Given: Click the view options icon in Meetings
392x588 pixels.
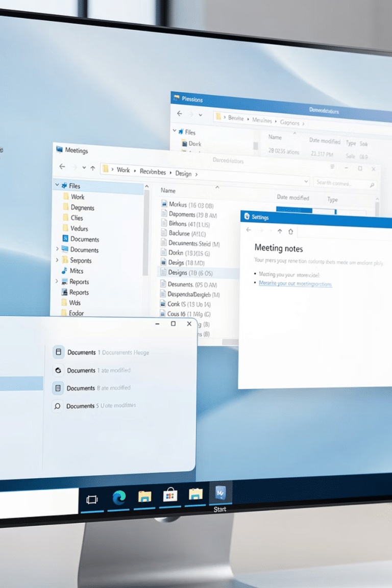Looking at the screenshot, I should tap(332, 166).
